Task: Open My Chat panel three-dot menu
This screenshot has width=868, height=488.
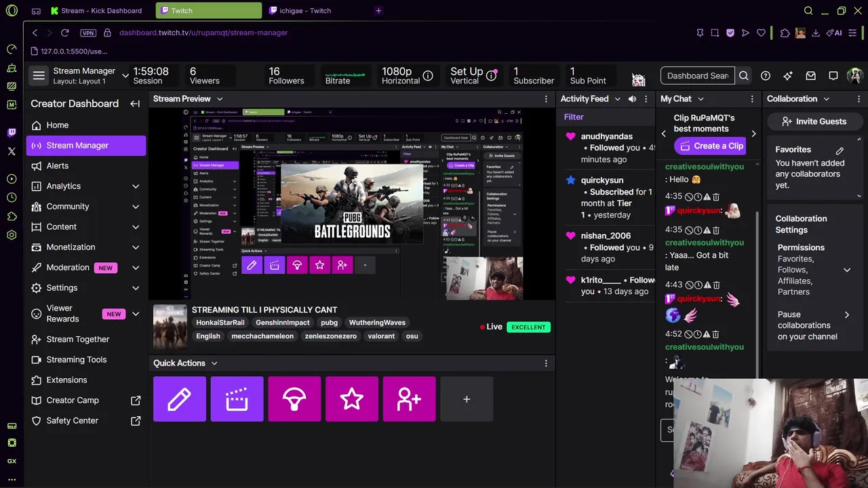Action: (x=752, y=99)
